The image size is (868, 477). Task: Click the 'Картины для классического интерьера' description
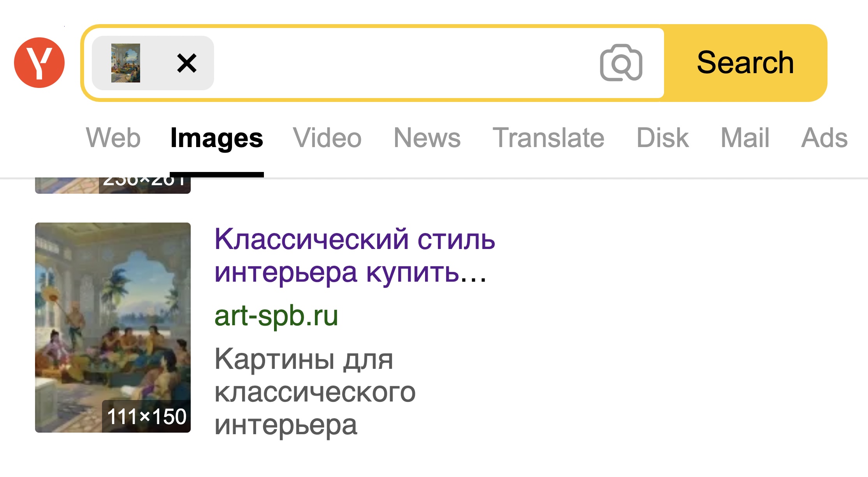pos(315,391)
